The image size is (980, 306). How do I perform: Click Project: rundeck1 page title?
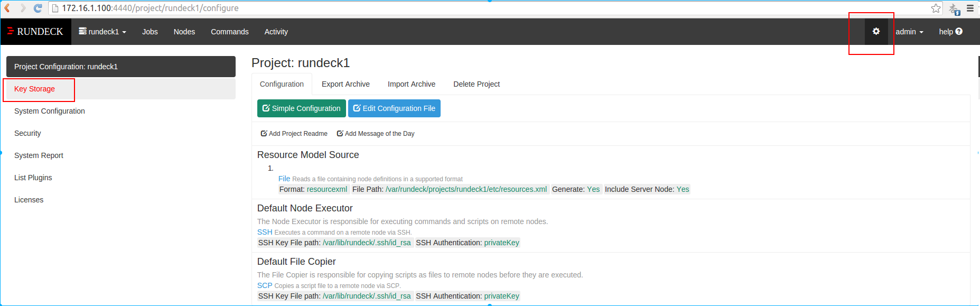301,63
